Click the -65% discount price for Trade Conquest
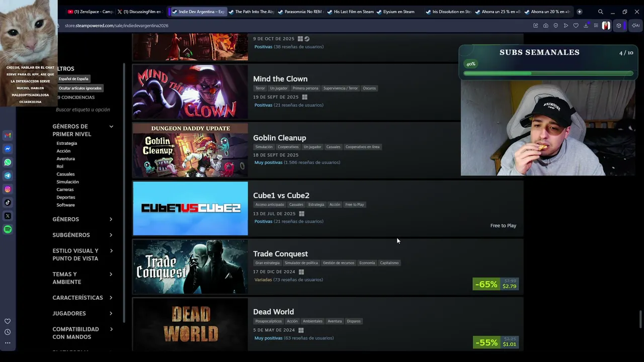This screenshot has height=362, width=644. pos(496,284)
